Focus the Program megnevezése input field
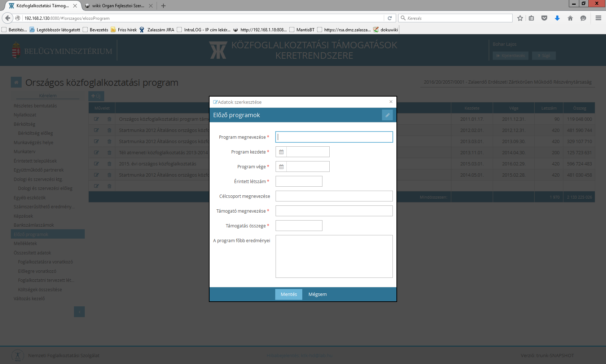 (334, 137)
